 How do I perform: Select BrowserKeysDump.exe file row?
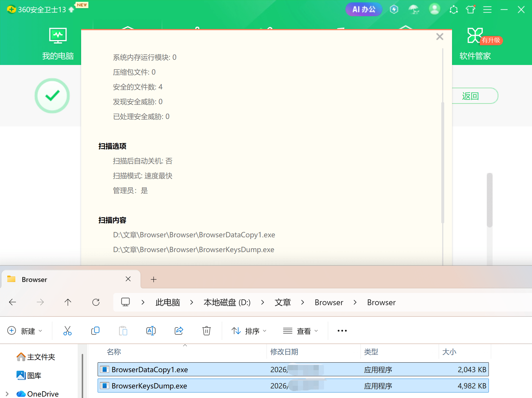tap(293, 386)
